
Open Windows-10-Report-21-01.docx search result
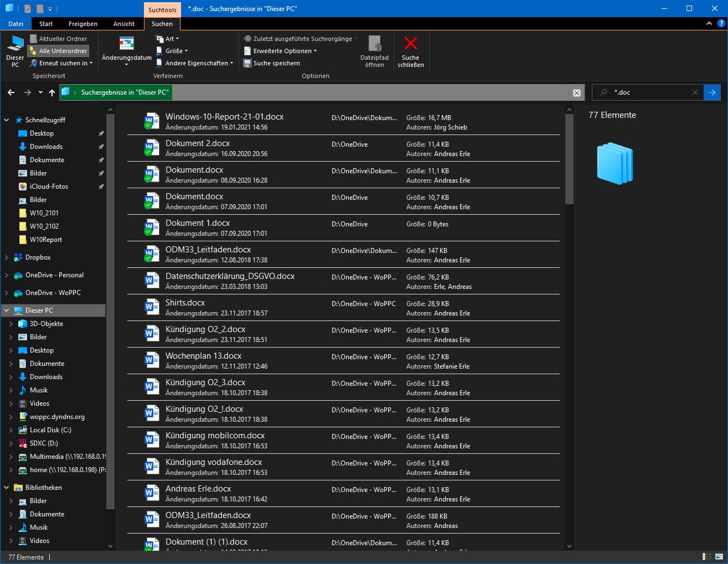tap(224, 117)
